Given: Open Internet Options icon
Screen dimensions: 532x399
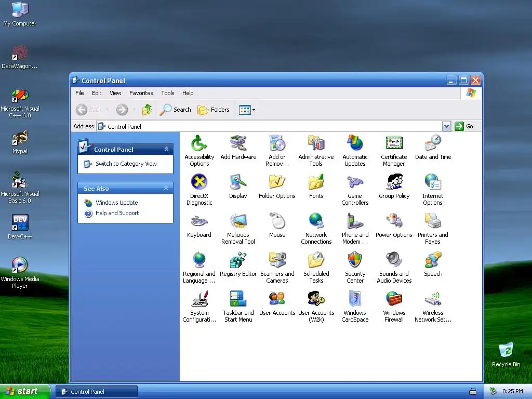Looking at the screenshot, I should 433,182.
